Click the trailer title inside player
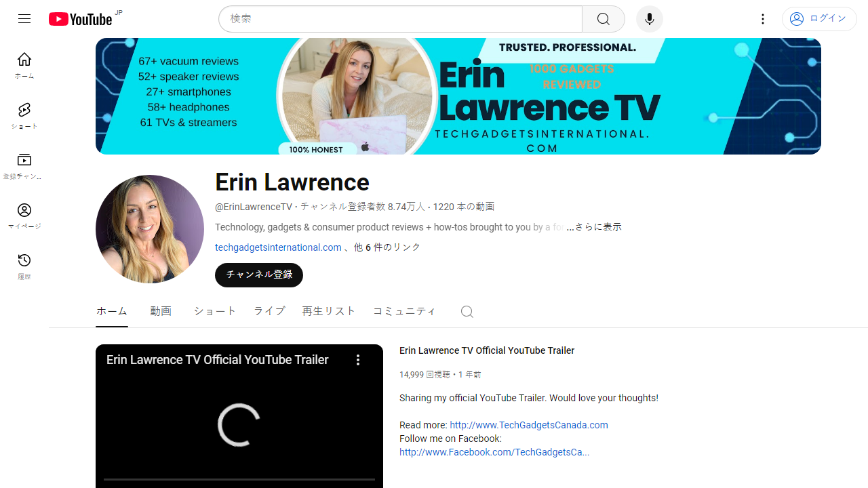The image size is (868, 488). coord(218,360)
